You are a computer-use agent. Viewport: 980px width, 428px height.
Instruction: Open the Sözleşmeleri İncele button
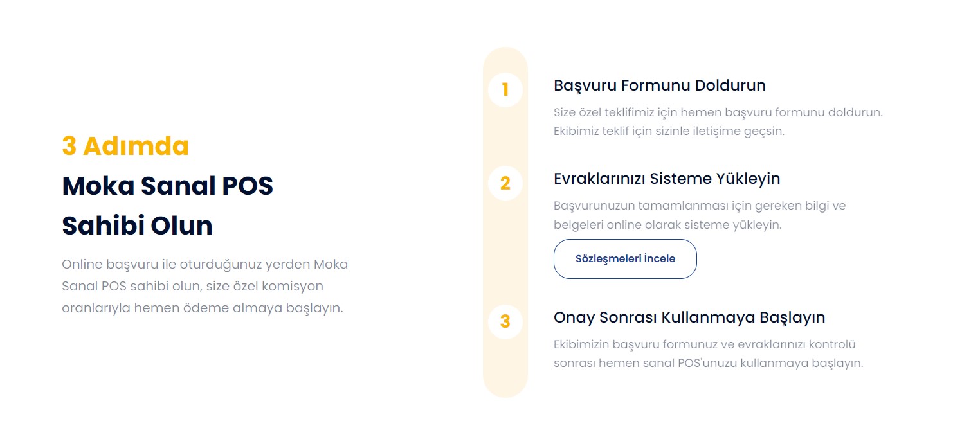625,259
